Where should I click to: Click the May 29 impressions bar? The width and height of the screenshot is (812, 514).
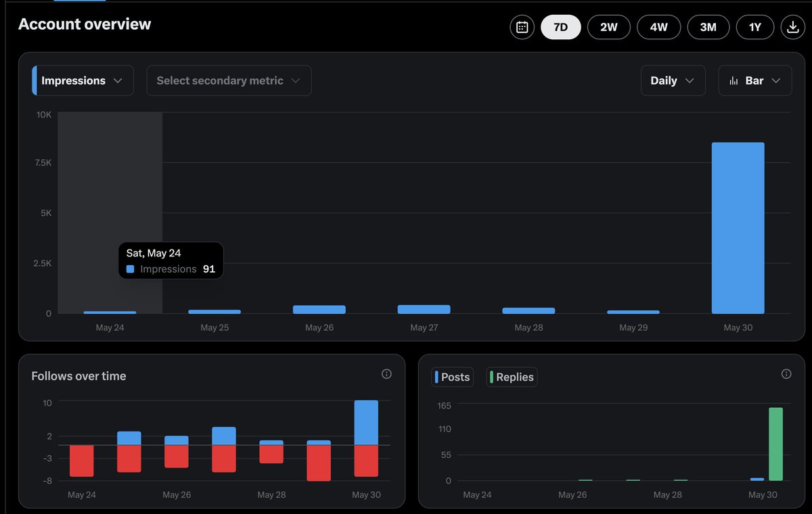pos(633,312)
